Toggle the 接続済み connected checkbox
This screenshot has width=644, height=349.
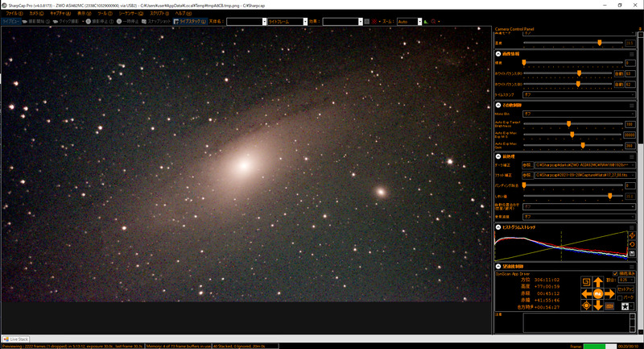click(x=615, y=273)
